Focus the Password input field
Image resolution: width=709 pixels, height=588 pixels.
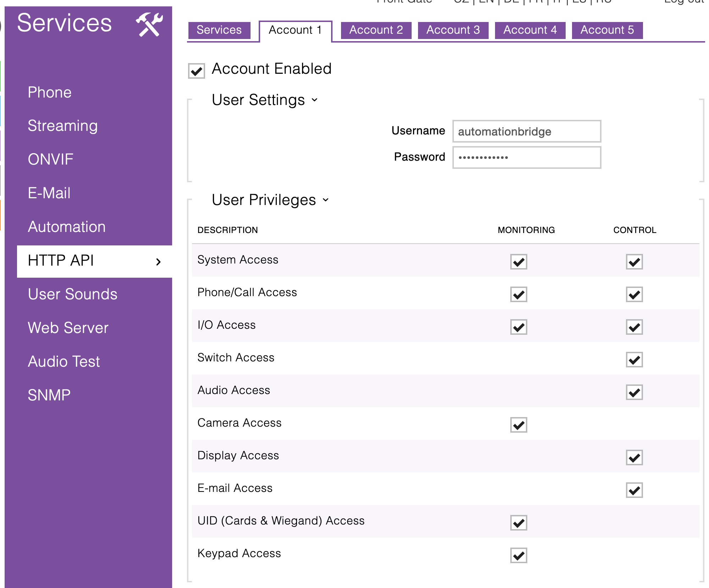click(x=527, y=157)
